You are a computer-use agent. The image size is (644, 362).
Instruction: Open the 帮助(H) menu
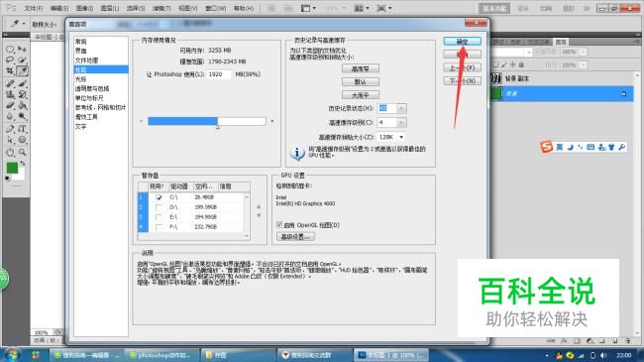[244, 8]
